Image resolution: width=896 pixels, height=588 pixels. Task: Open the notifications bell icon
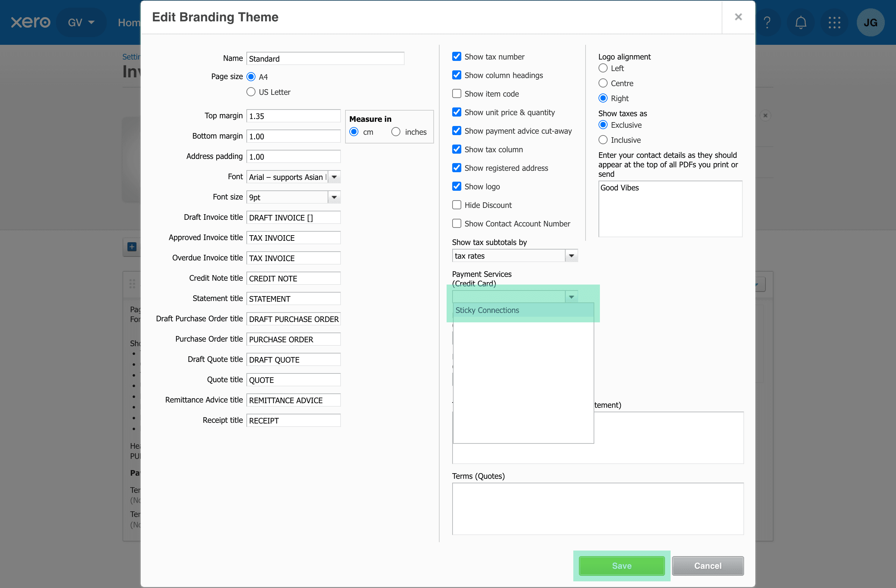(800, 23)
